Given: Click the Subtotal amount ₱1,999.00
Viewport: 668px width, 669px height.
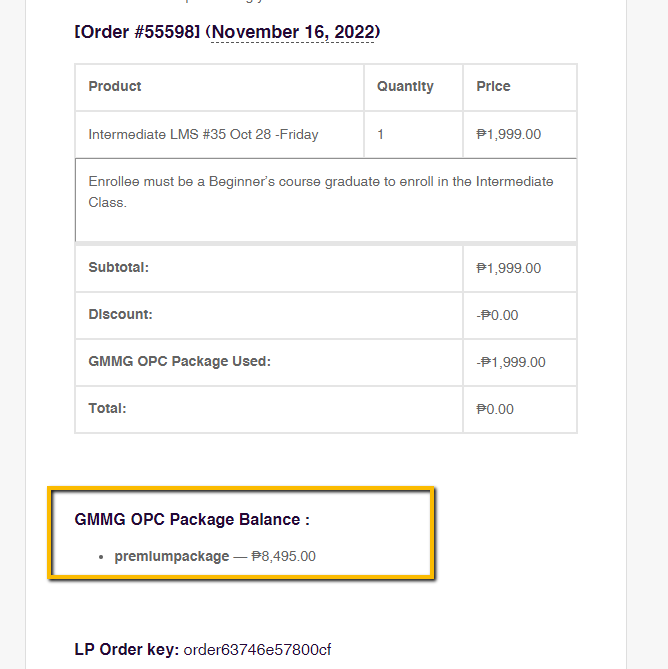Looking at the screenshot, I should [509, 268].
